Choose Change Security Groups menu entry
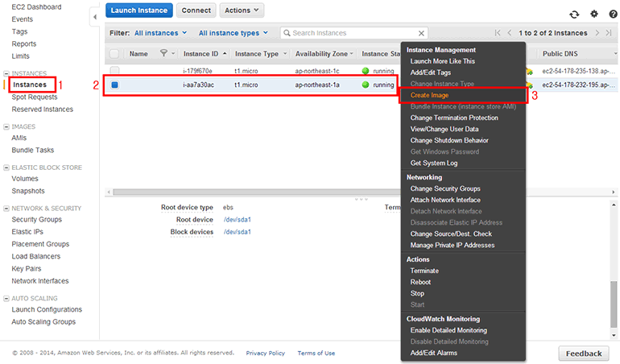620x364 pixels. click(x=445, y=188)
